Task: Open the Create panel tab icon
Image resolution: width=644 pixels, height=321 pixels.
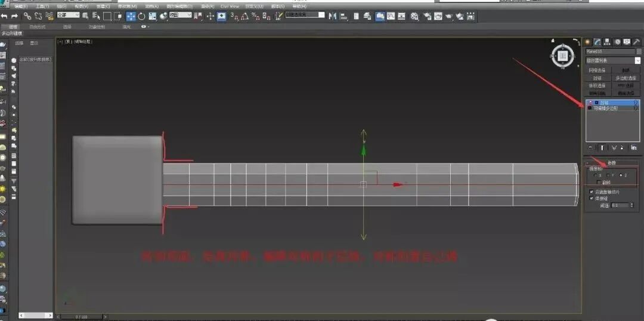Action: (x=587, y=42)
